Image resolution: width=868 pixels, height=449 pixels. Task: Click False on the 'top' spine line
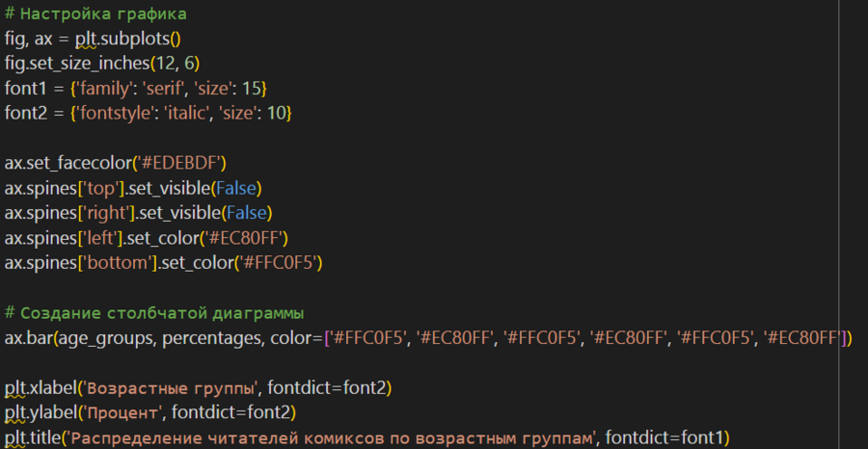(234, 188)
